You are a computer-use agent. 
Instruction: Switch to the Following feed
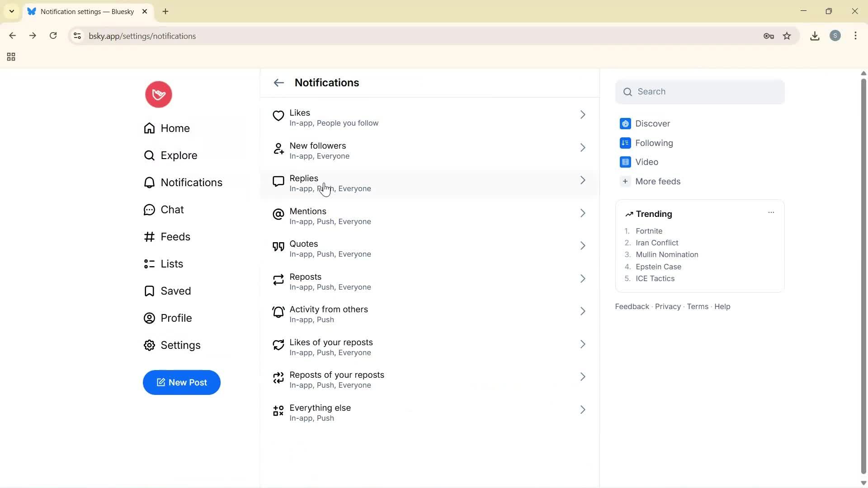(x=653, y=143)
